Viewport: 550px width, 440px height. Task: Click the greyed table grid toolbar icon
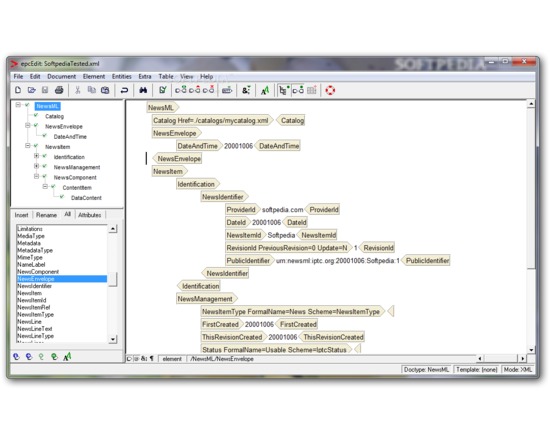(311, 90)
